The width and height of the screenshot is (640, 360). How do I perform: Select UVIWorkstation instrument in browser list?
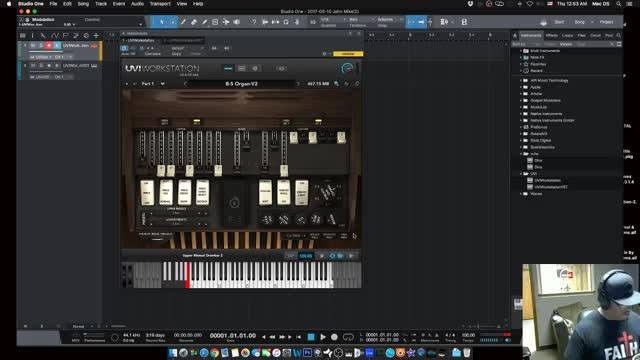[547, 180]
